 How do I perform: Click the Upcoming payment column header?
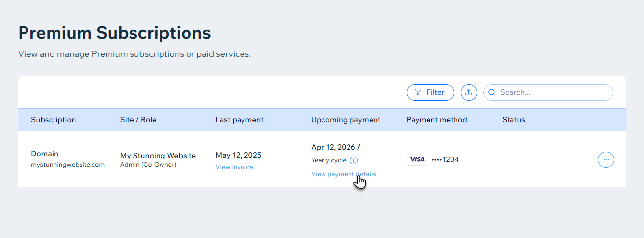tap(346, 120)
